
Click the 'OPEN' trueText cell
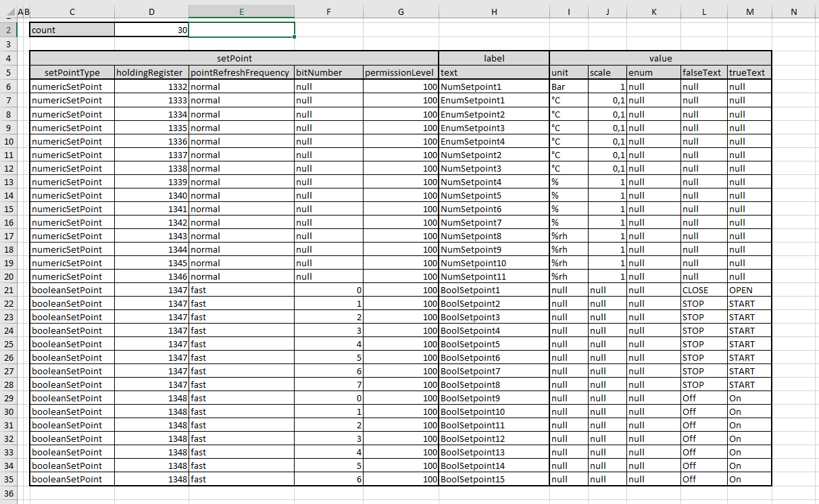pyautogui.click(x=749, y=290)
